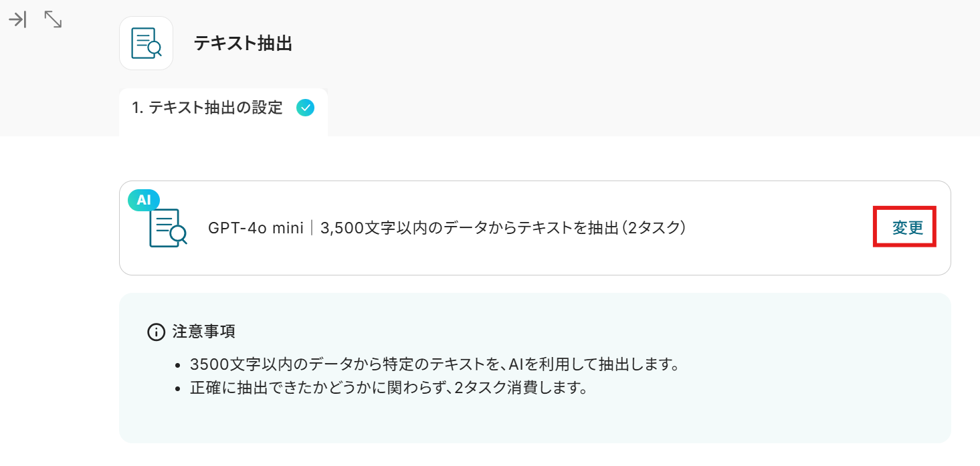Click the 注意事項 heading text
This screenshot has width=980, height=466.
(204, 332)
